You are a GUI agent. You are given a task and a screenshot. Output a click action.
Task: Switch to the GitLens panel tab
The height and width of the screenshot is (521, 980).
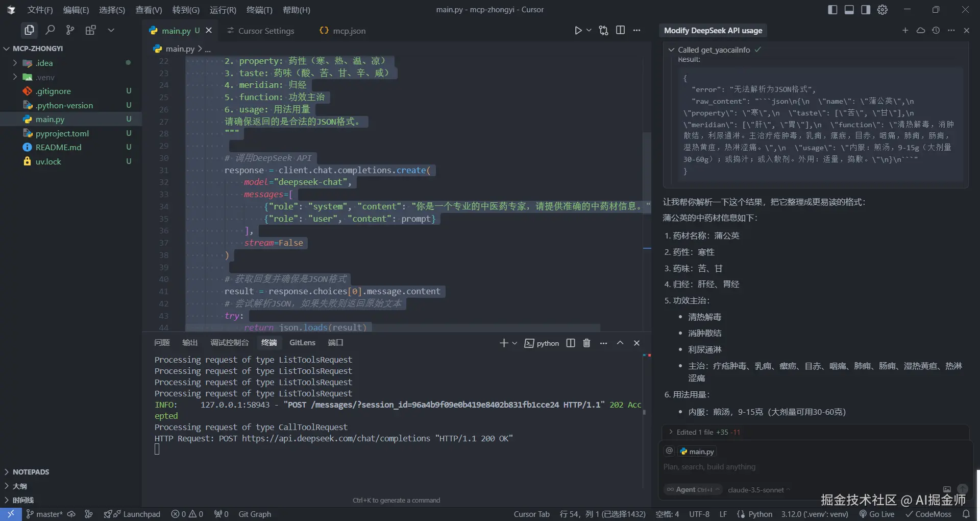(302, 343)
